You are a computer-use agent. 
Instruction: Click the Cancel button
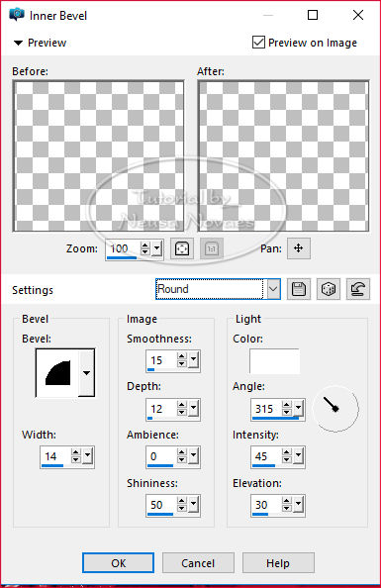pyautogui.click(x=198, y=563)
